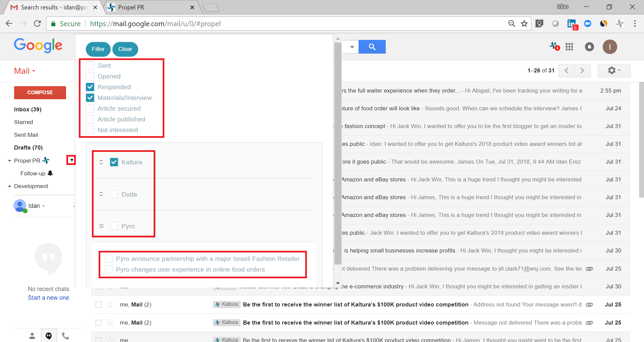Open Chrome menu three dots

pos(635,23)
